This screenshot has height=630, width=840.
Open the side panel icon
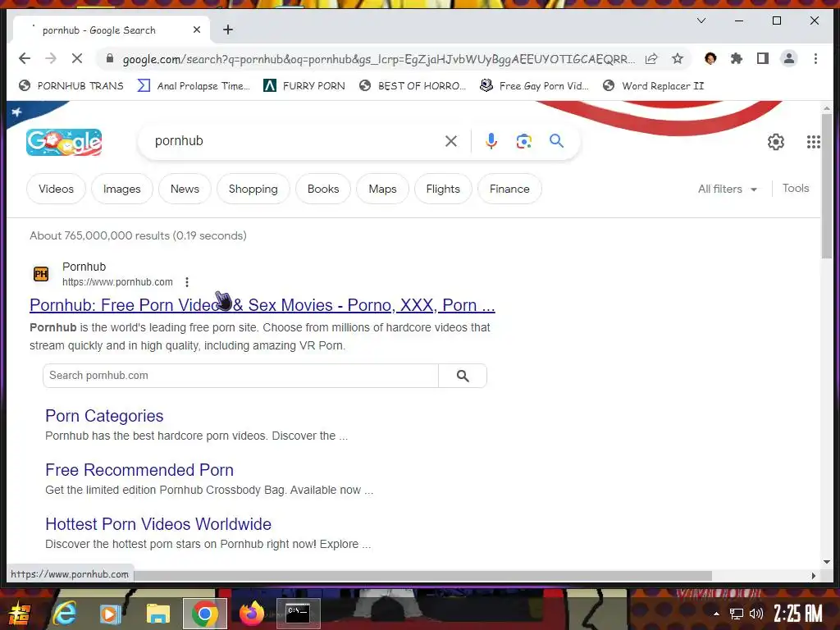click(763, 59)
